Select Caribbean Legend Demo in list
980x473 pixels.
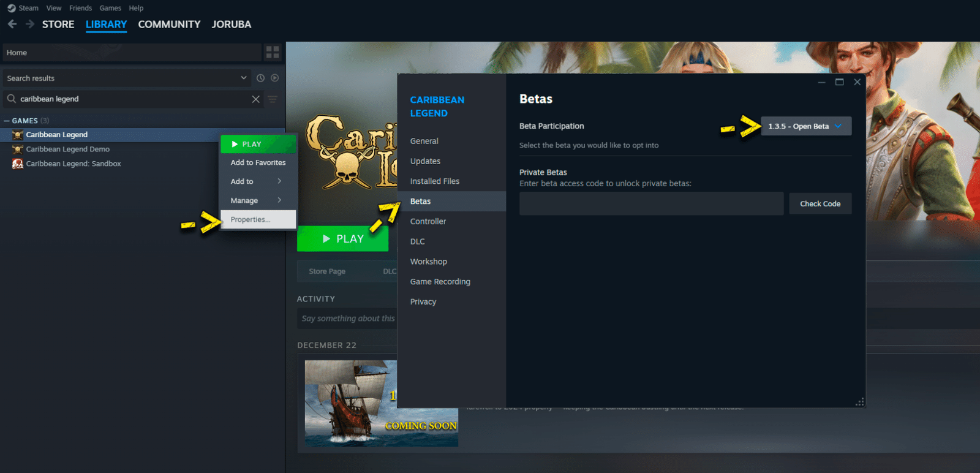coord(67,149)
